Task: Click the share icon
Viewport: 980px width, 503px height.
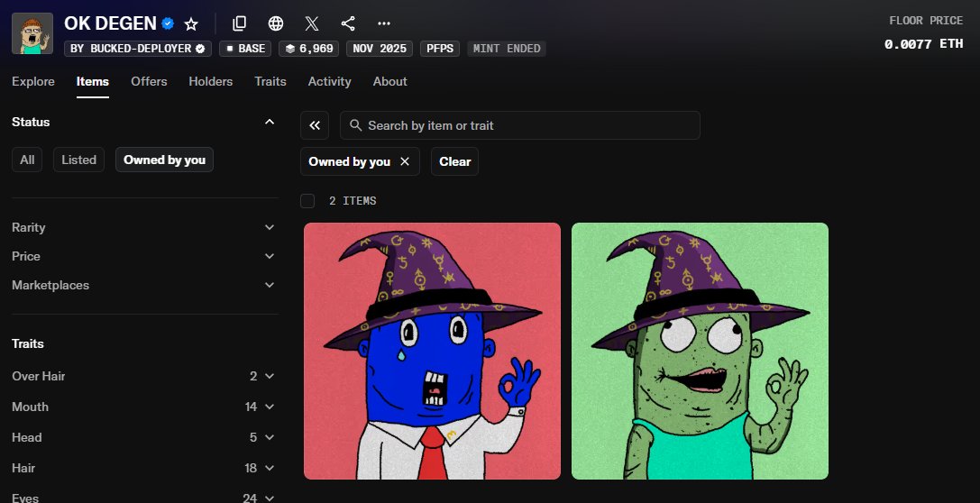Action: (348, 23)
